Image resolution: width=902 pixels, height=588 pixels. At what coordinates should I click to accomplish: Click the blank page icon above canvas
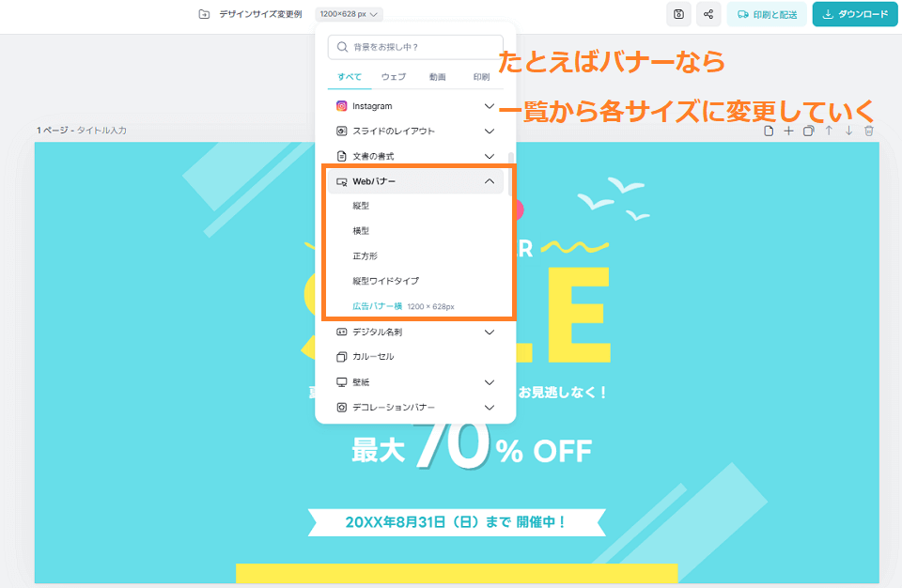[x=769, y=131]
